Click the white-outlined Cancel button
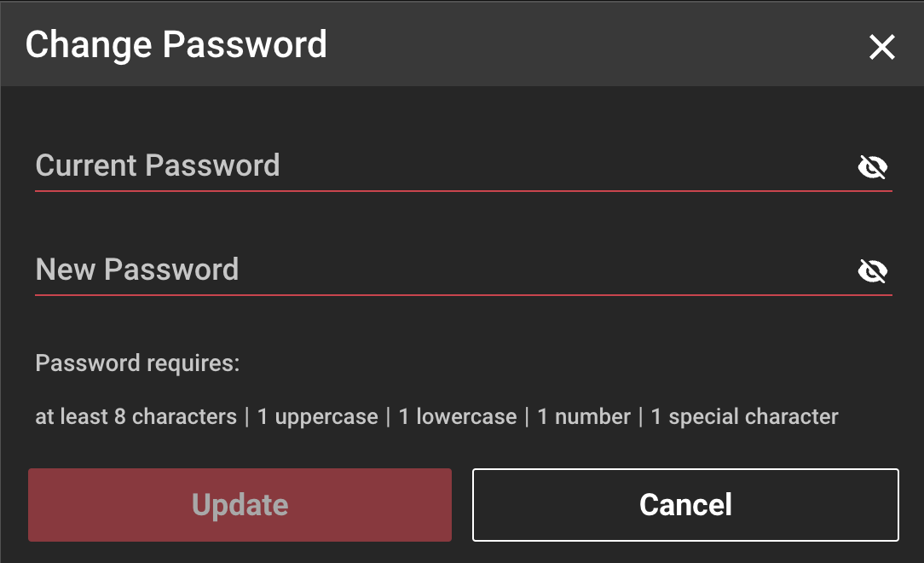 [x=685, y=505]
